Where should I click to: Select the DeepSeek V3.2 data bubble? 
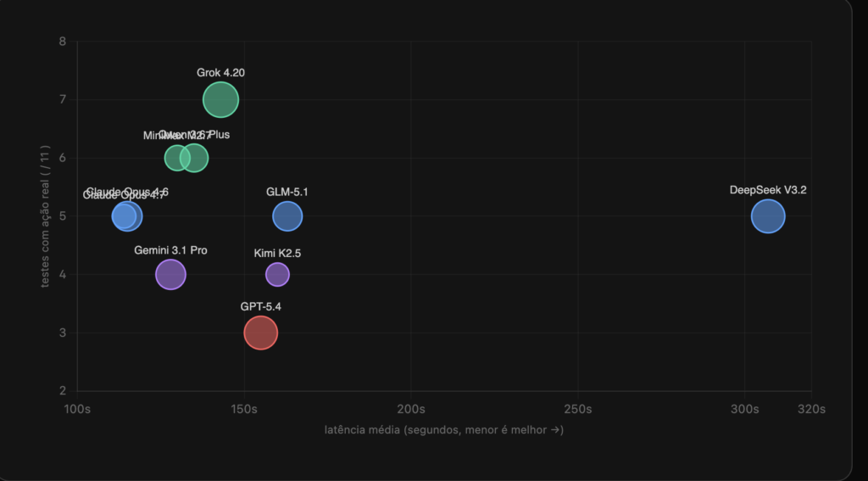click(768, 216)
